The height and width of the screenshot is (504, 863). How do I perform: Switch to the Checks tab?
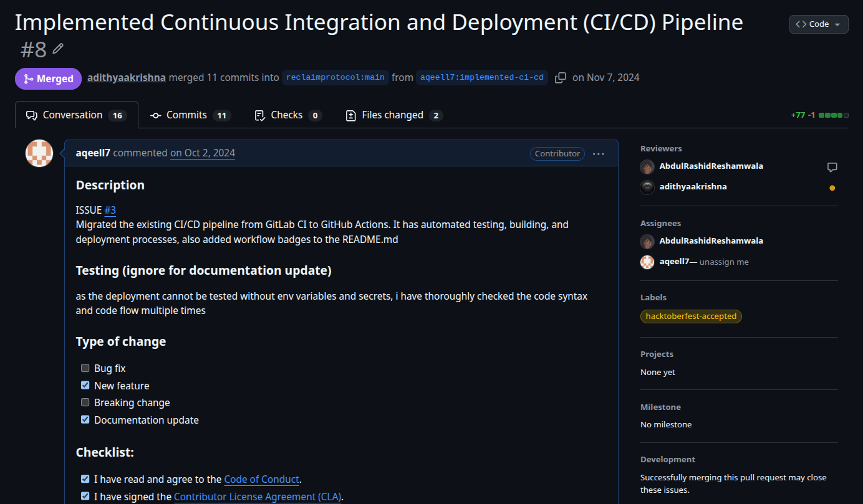[287, 115]
